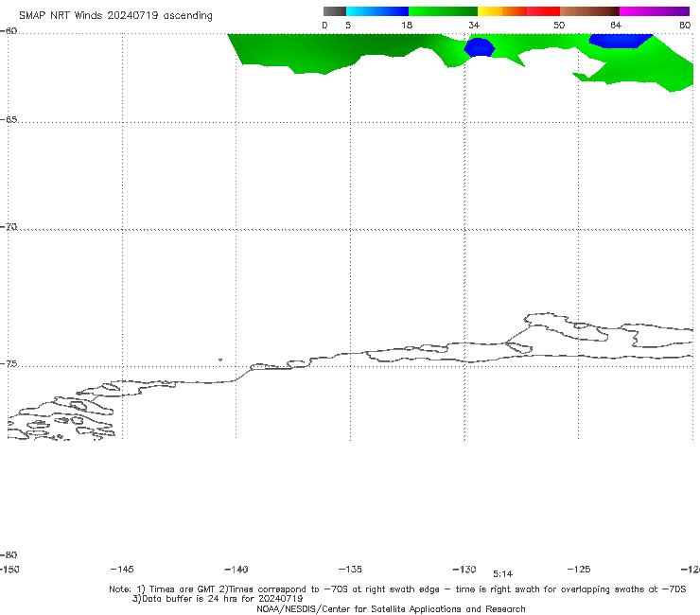Click the latitude label '-70'
This screenshot has height=615, width=700.
click(9, 227)
